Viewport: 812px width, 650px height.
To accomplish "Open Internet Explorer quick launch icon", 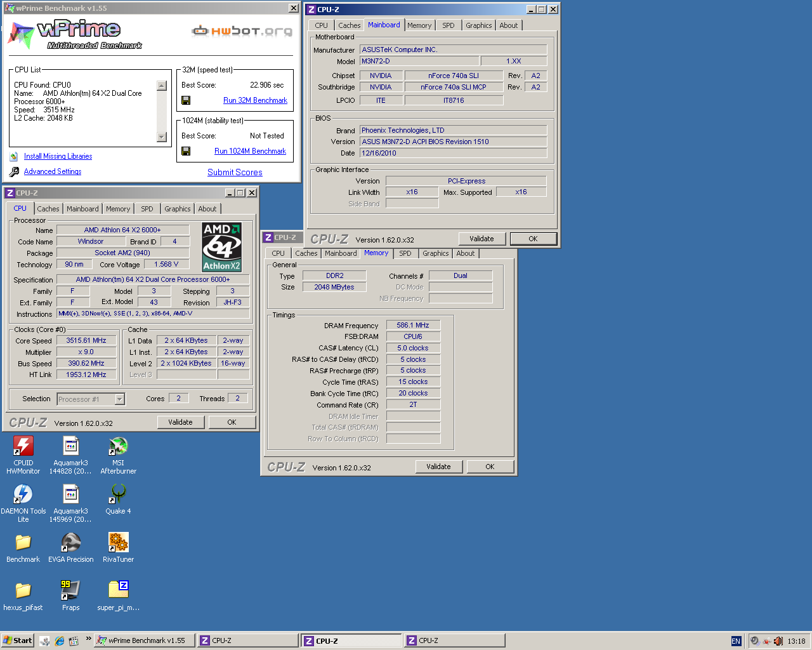I will 60,640.
